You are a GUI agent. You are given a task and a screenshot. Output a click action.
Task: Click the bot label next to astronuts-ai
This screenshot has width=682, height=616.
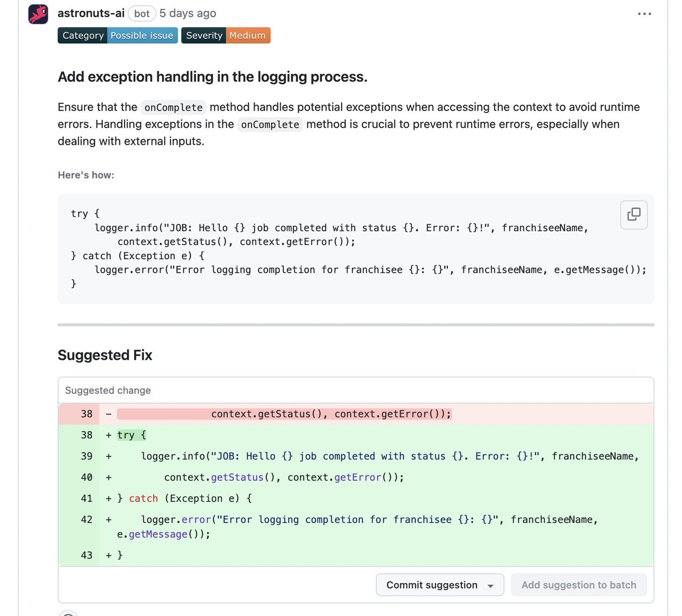(142, 13)
